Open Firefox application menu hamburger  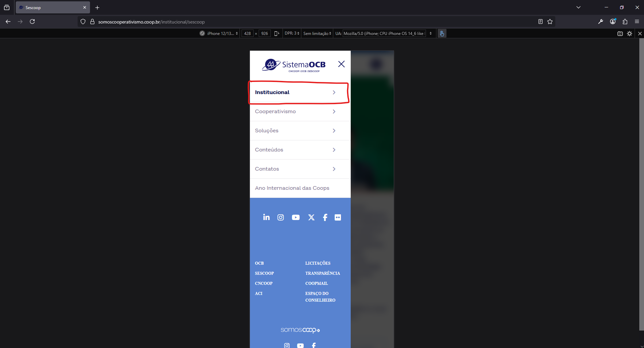point(637,21)
